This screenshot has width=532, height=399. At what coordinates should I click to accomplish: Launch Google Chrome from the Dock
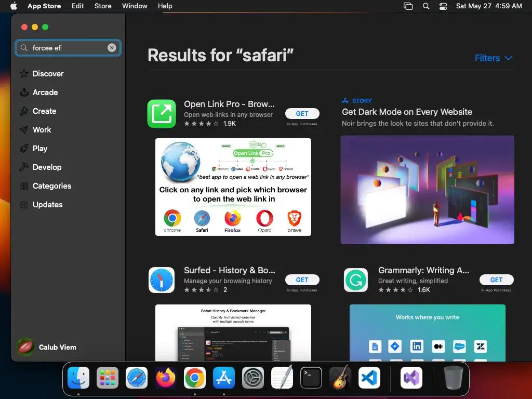tap(195, 378)
